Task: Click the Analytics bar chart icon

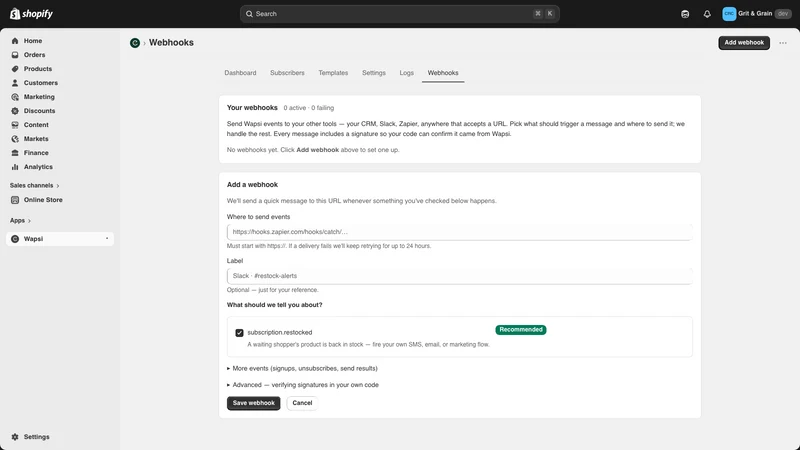Action: 15,167
